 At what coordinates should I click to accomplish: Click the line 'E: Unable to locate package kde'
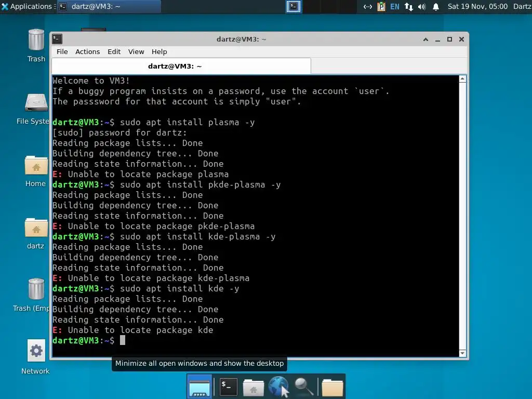point(133,330)
